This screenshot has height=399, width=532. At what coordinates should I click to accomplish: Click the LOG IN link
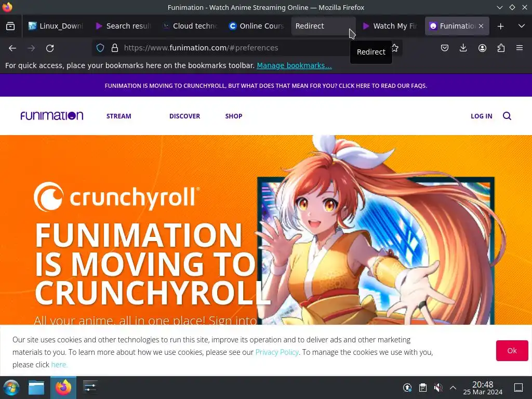[482, 116]
